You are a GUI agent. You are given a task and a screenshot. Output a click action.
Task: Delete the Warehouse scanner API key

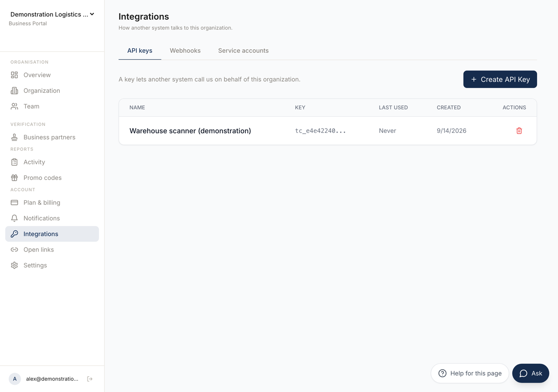click(x=519, y=131)
